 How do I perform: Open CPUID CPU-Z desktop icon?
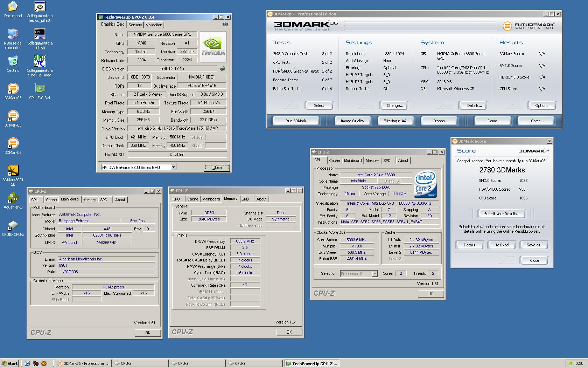click(13, 225)
